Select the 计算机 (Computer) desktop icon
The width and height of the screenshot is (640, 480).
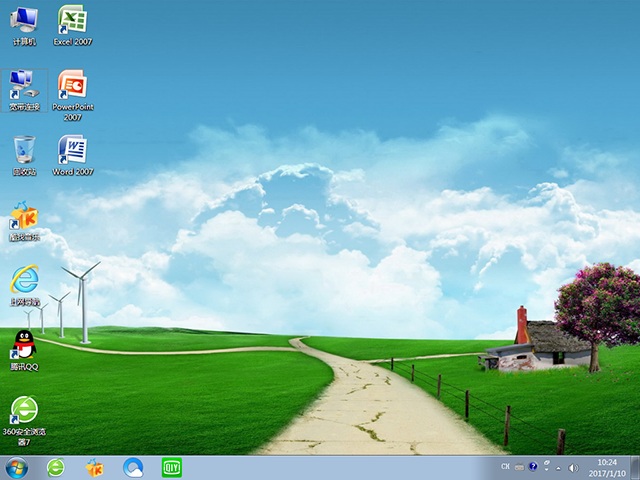pyautogui.click(x=24, y=20)
